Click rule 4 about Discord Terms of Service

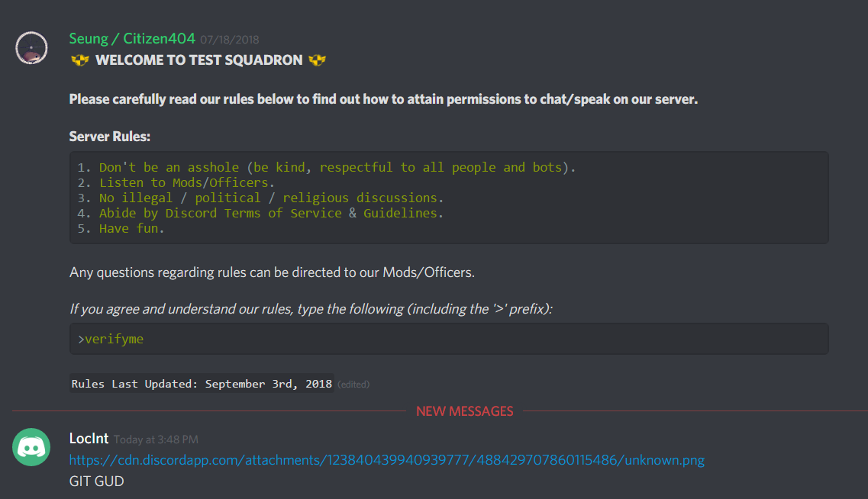click(271, 213)
